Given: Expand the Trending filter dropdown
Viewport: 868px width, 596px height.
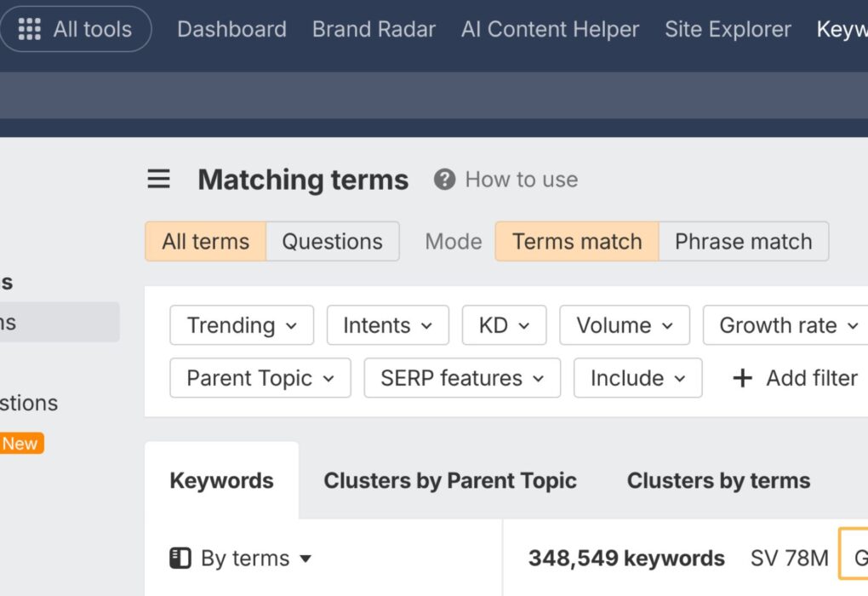Looking at the screenshot, I should coord(242,325).
